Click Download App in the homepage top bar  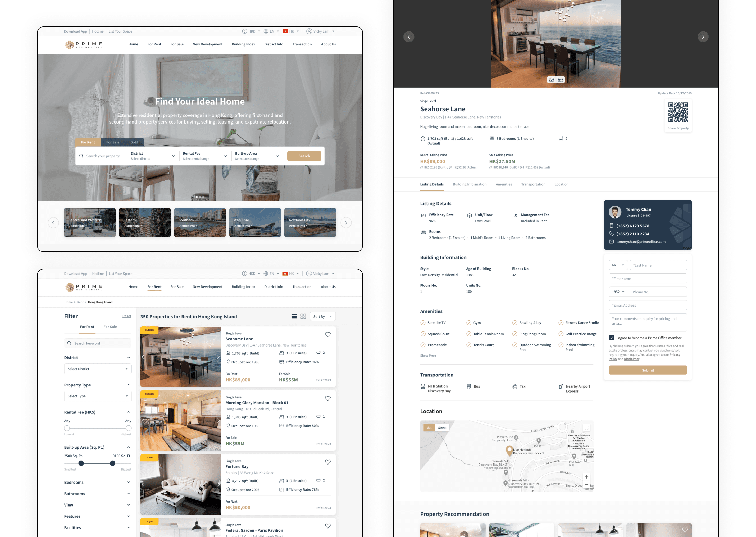pyautogui.click(x=75, y=31)
